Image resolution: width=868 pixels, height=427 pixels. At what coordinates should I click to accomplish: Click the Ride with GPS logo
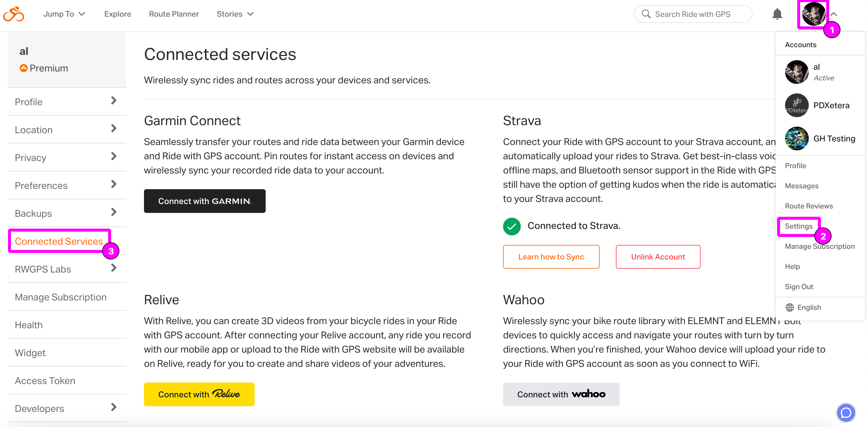coord(13,14)
